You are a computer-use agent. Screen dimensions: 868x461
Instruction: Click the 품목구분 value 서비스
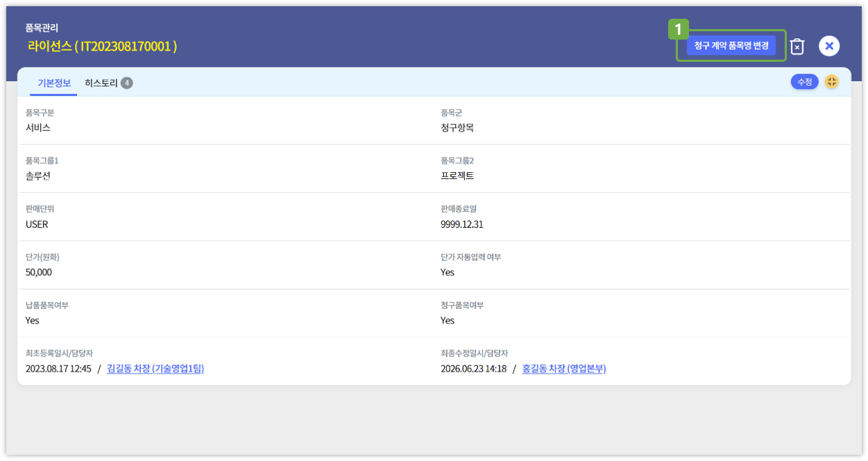(x=38, y=128)
